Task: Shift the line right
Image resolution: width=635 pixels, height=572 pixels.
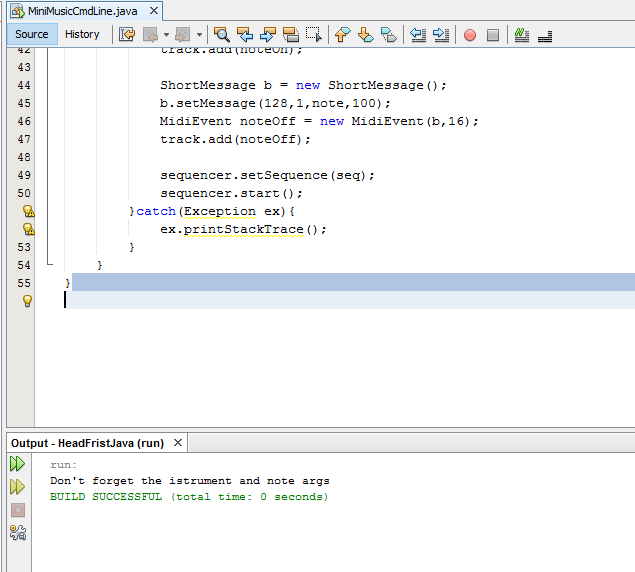Action: coord(441,34)
